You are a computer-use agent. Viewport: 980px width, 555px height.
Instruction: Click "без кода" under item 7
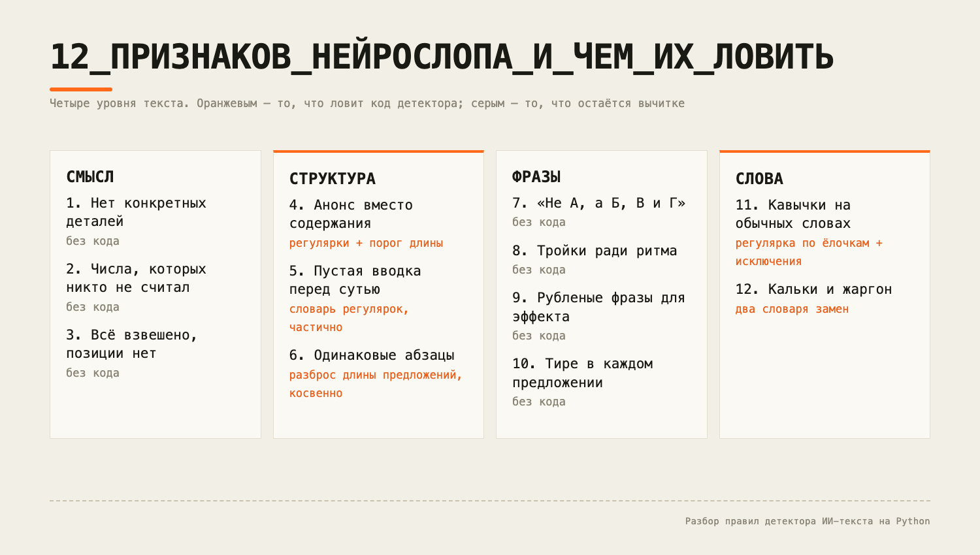click(539, 222)
